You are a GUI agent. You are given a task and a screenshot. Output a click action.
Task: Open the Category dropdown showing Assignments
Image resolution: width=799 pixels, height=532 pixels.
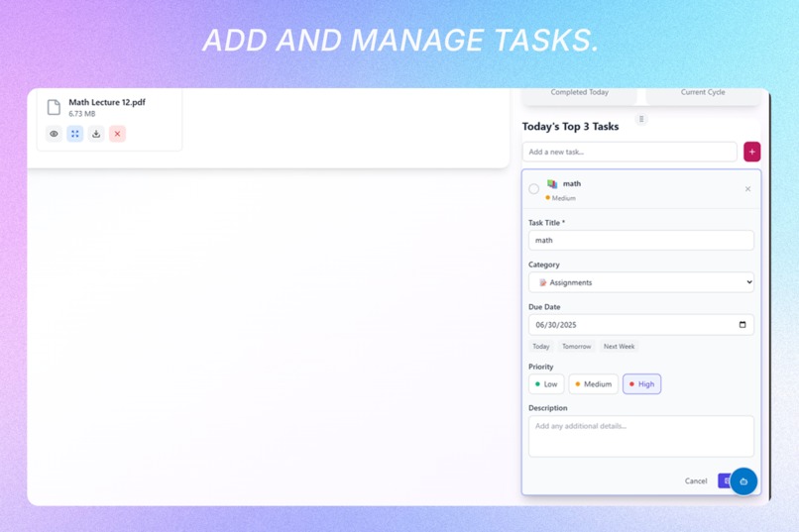[641, 282]
